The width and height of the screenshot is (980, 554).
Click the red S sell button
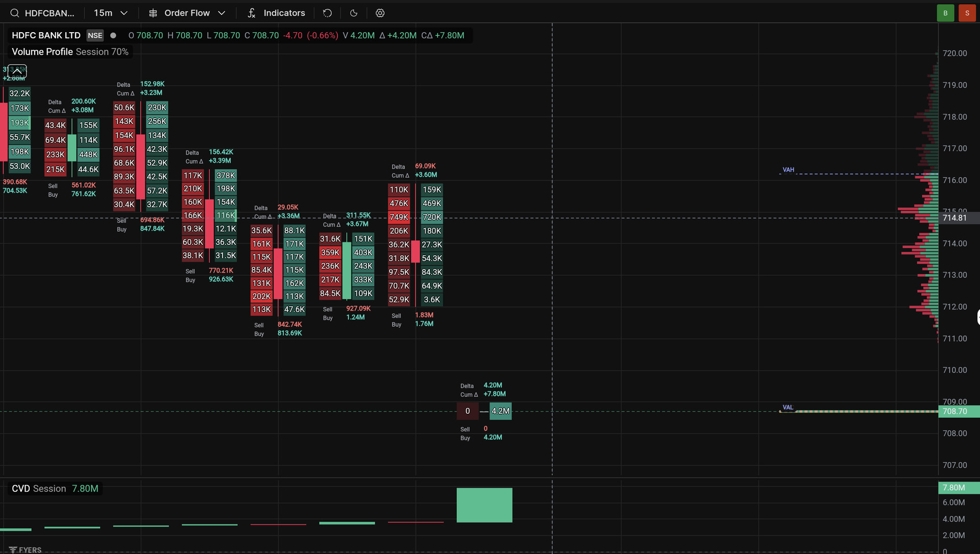click(x=967, y=13)
